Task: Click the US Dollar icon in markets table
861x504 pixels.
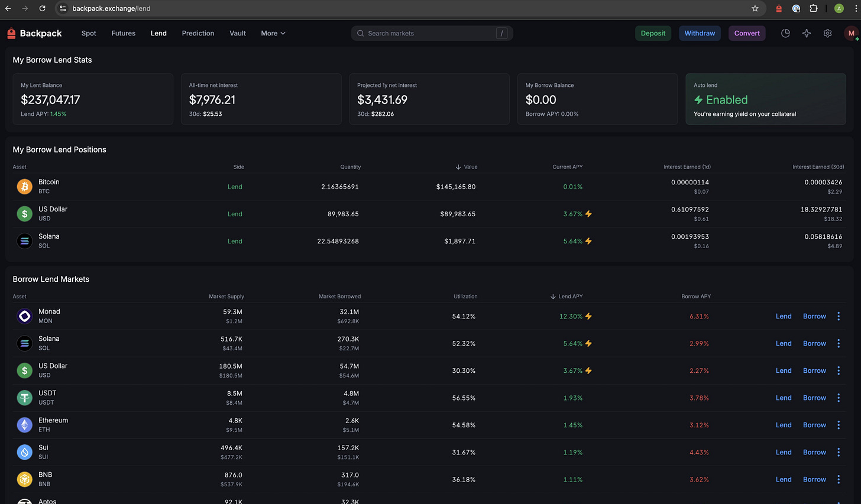Action: tap(24, 370)
